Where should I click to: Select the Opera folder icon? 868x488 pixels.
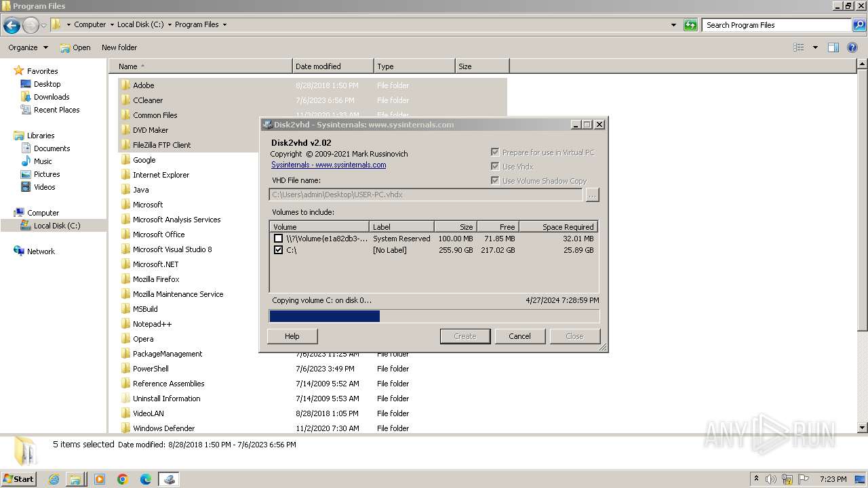[126, 339]
